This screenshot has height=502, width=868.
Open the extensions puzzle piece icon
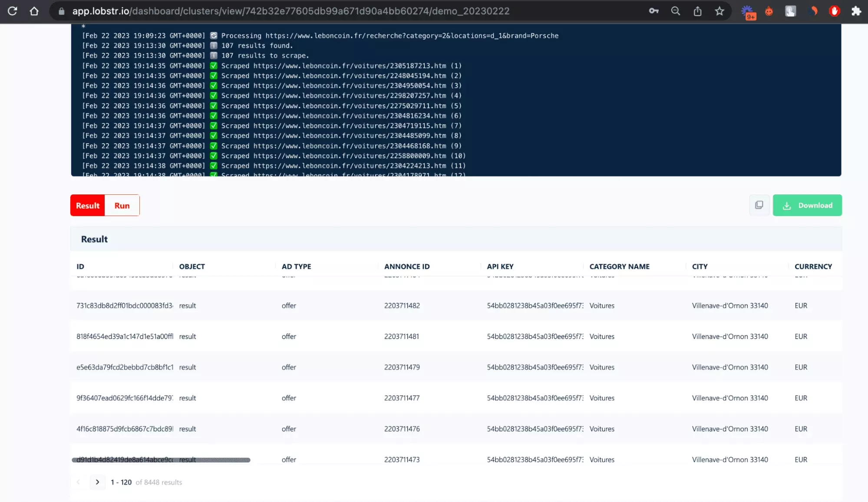(856, 11)
